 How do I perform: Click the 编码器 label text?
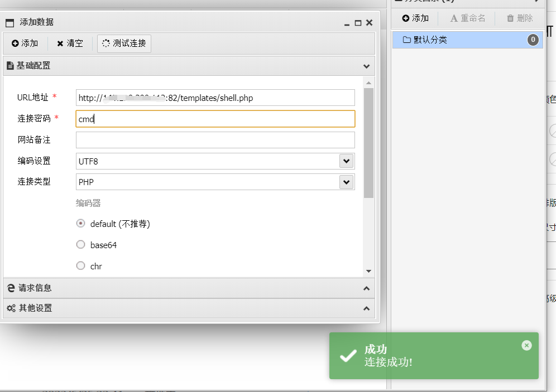88,204
